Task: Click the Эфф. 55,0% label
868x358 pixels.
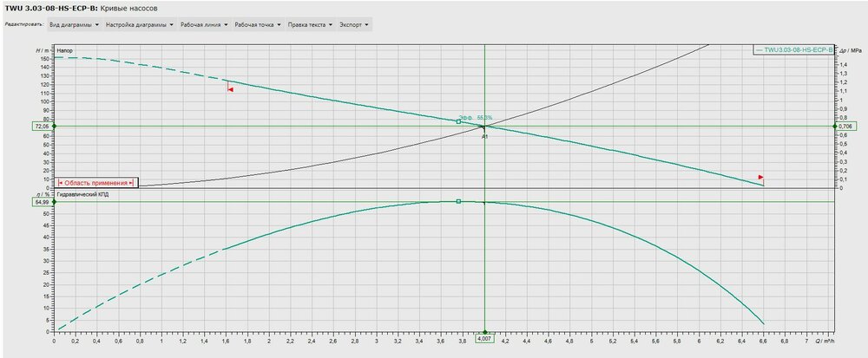Action: point(476,118)
